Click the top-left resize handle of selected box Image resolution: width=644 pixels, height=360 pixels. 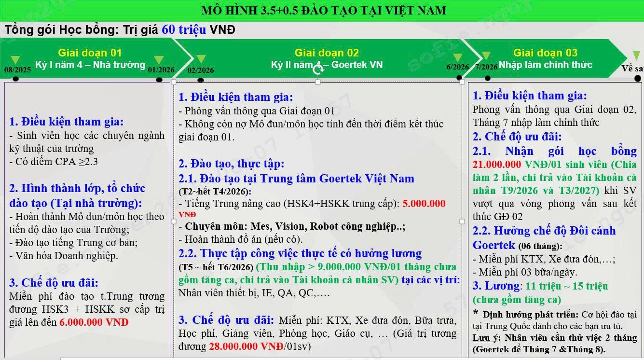click(174, 82)
